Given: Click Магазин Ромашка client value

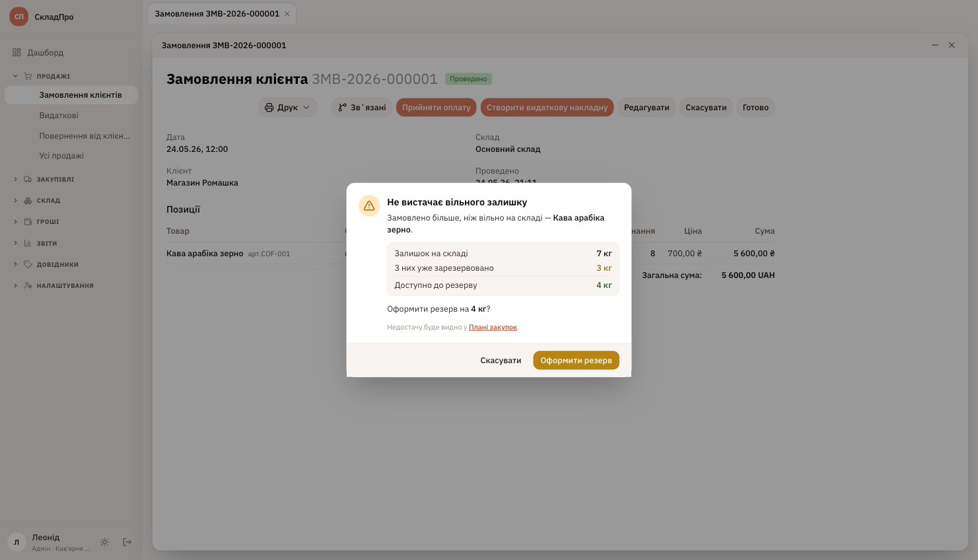Looking at the screenshot, I should coord(202,183).
